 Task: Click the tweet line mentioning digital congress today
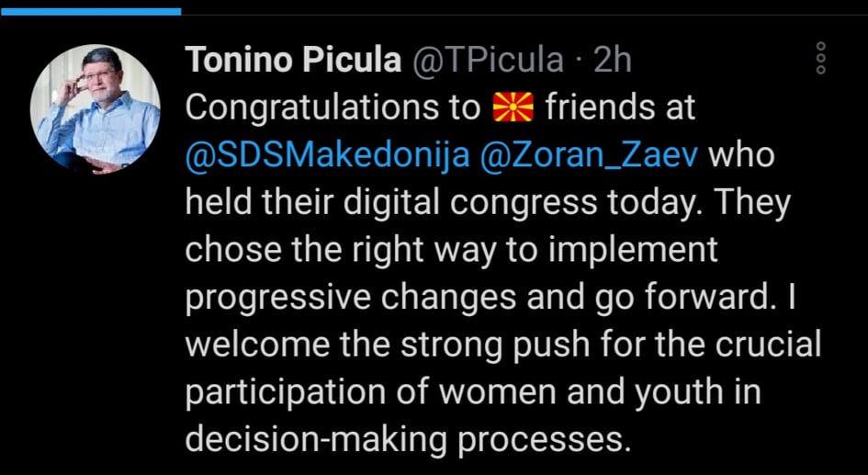(x=488, y=204)
